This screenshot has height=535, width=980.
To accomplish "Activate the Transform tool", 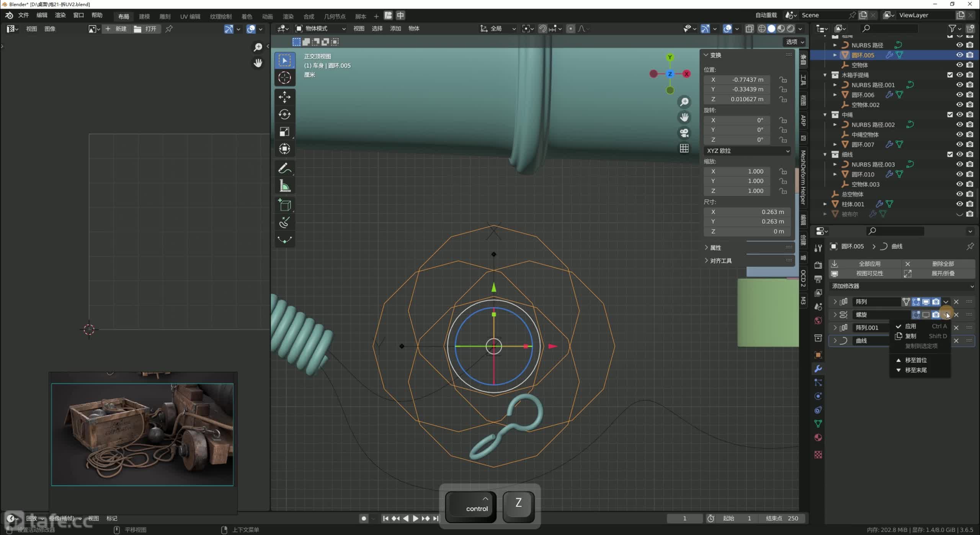I will tap(284, 149).
